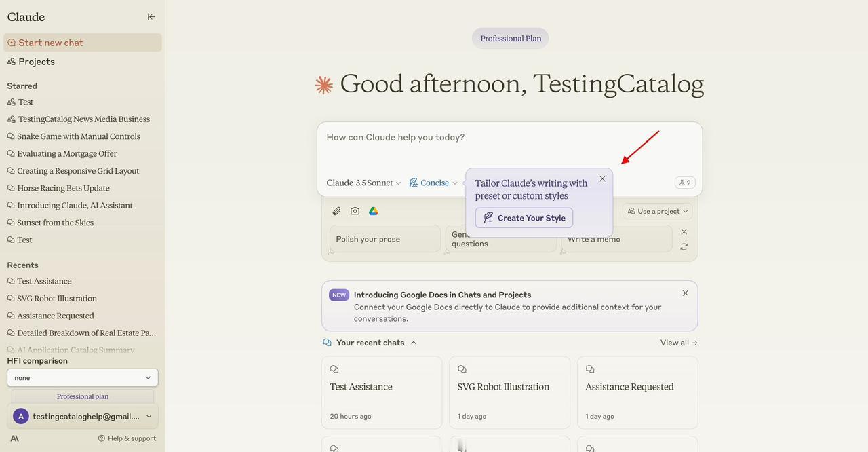
Task: Click the chat bubble icon beside Your recent chats
Action: click(x=328, y=343)
